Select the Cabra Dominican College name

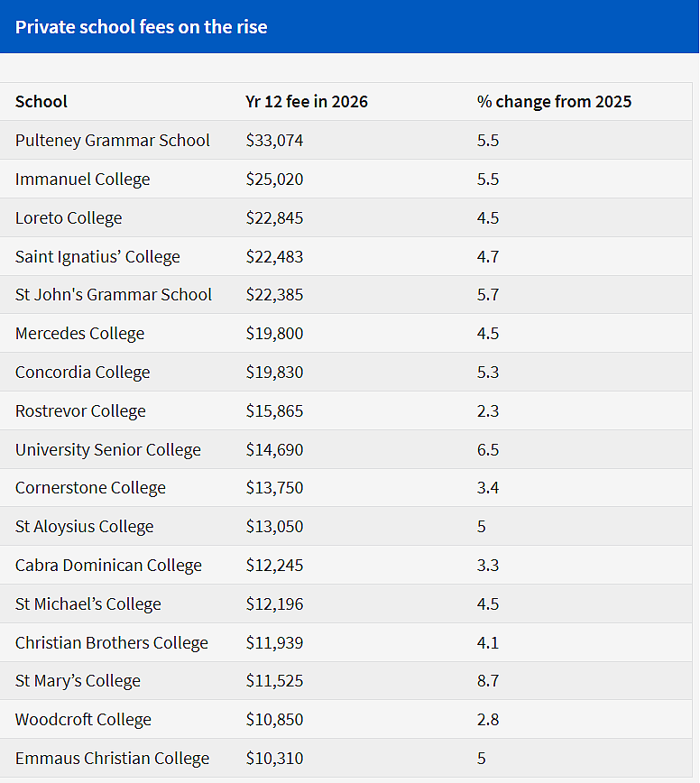pyautogui.click(x=108, y=566)
